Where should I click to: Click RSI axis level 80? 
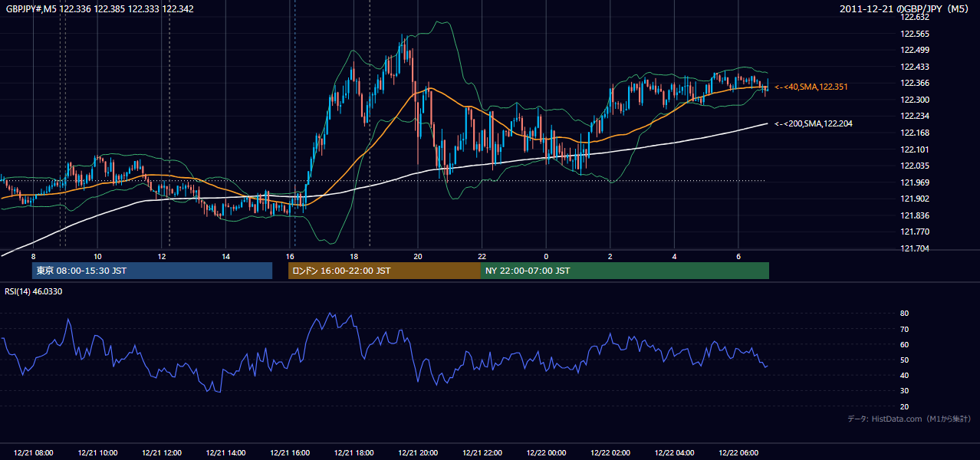tap(905, 314)
